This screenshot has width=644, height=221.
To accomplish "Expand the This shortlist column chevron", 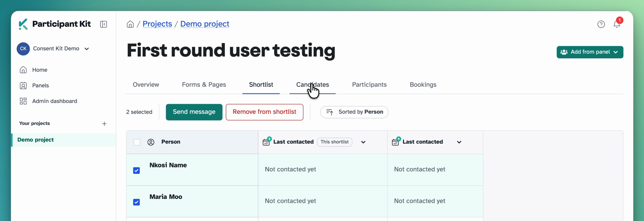I will click(363, 142).
